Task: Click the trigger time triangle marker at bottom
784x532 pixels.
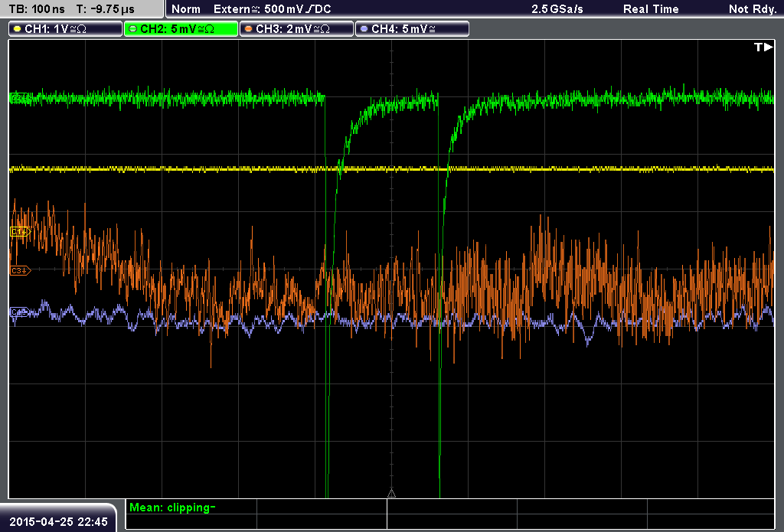Action: coord(391,494)
